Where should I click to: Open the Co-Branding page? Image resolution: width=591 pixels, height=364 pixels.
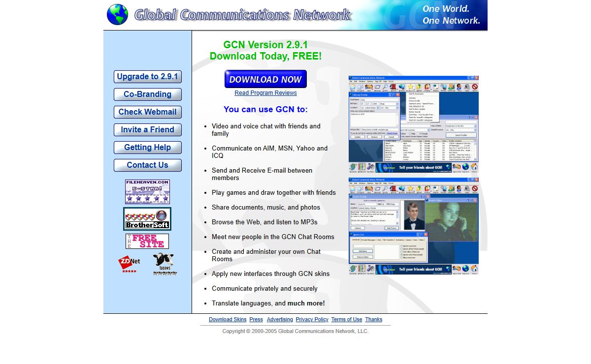[x=148, y=94]
